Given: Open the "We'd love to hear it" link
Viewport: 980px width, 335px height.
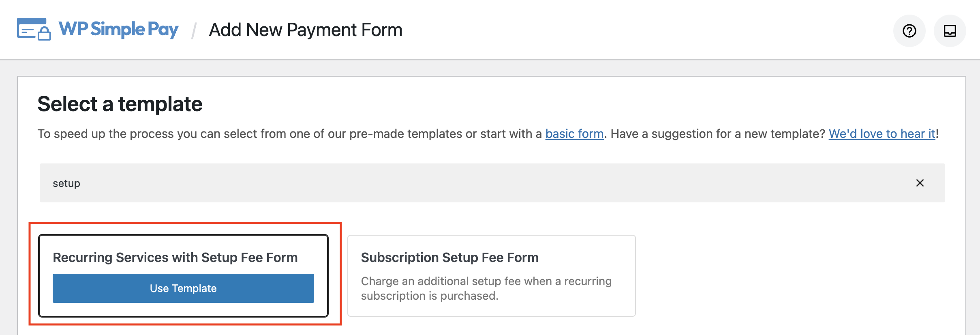Looking at the screenshot, I should 882,133.
